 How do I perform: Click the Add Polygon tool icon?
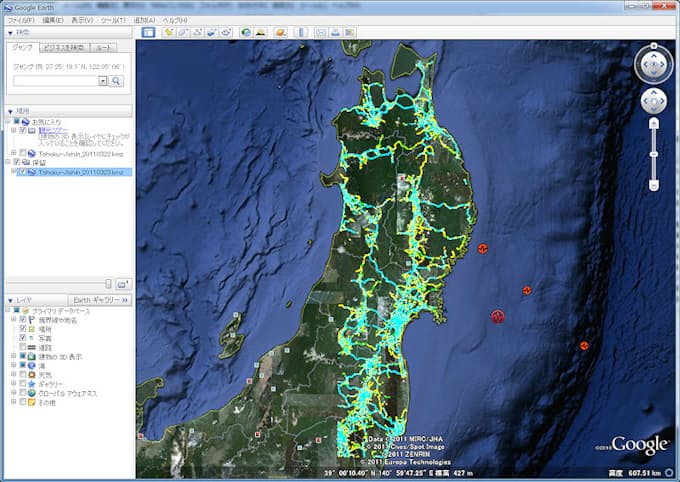tap(184, 33)
